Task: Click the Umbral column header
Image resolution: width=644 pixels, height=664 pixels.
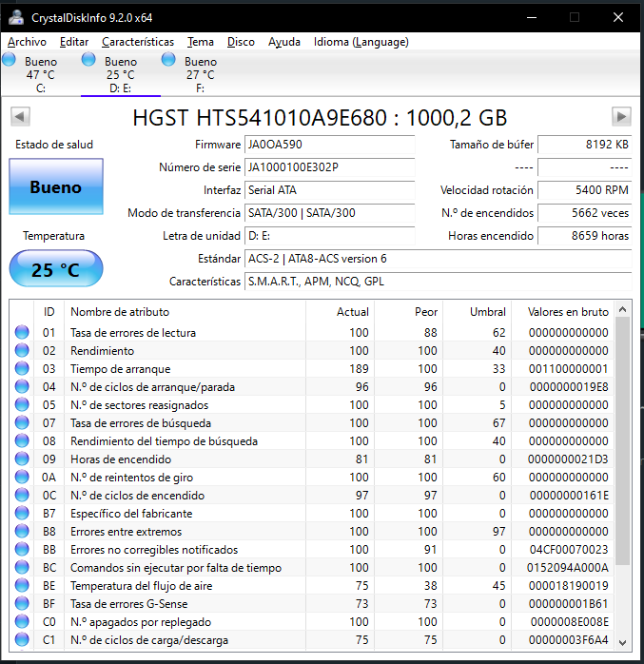Action: [x=478, y=312]
